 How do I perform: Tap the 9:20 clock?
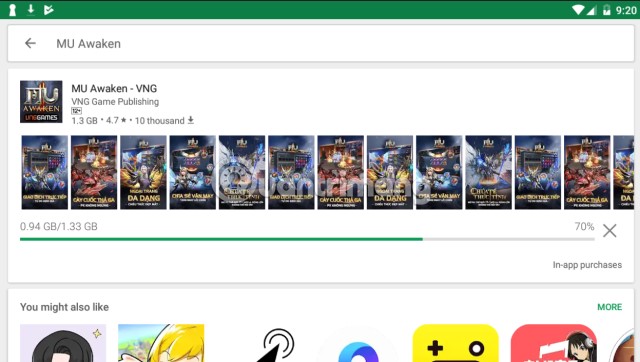pyautogui.click(x=626, y=10)
